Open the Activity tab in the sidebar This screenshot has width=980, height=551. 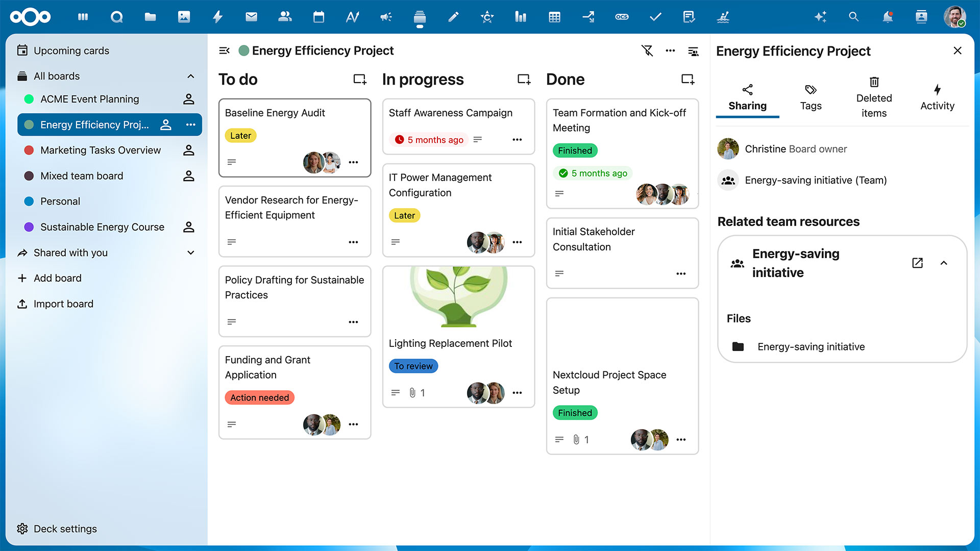pos(937,97)
